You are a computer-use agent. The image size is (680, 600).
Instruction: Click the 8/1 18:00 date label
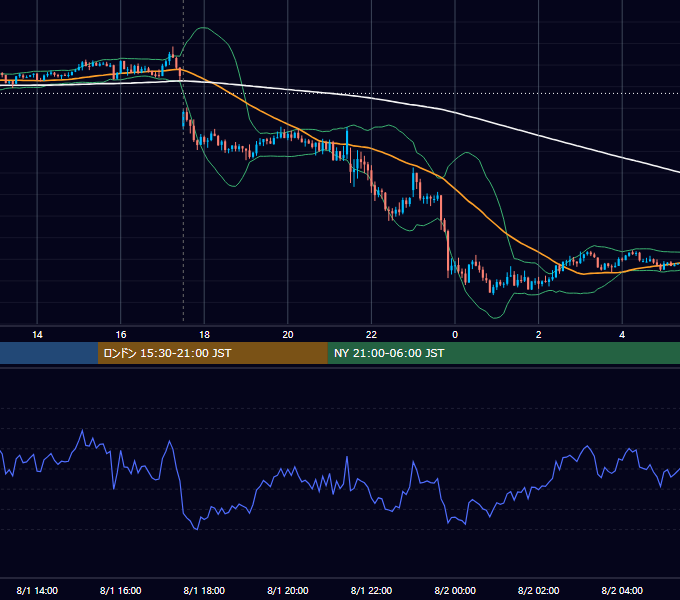point(204,590)
